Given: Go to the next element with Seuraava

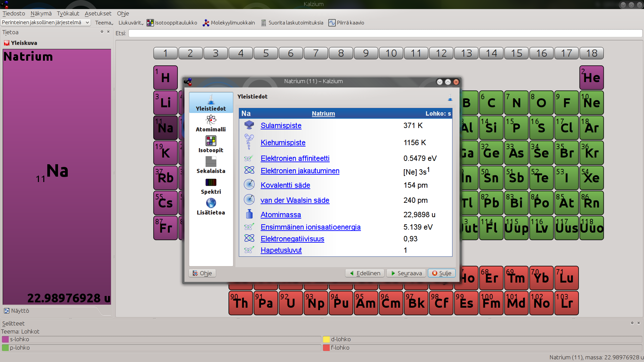Looking at the screenshot, I should [x=406, y=273].
